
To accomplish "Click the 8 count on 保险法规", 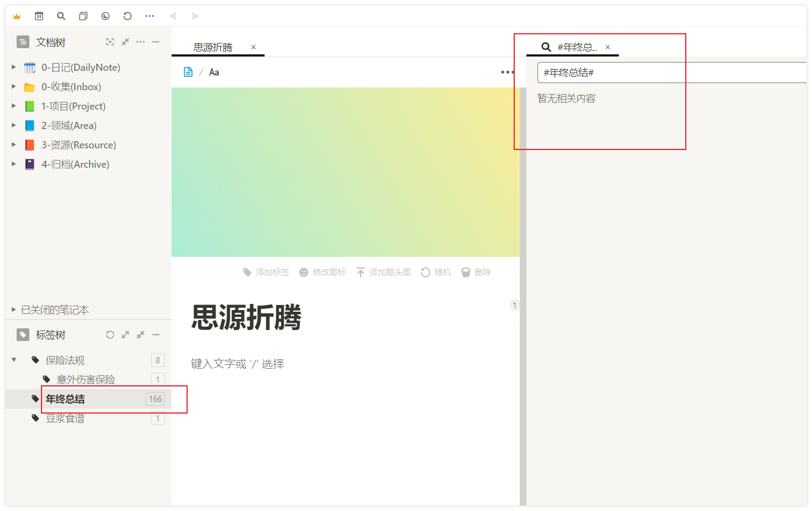I will (x=158, y=360).
